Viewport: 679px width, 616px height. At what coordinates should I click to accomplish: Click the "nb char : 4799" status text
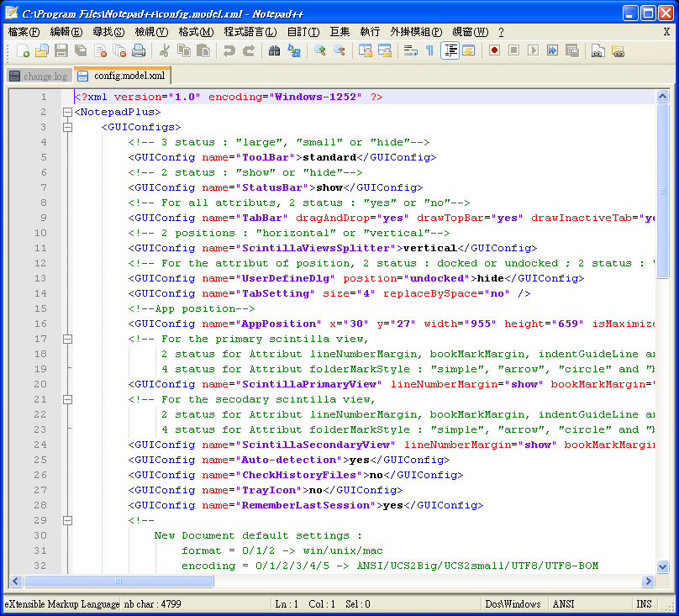pos(152,604)
